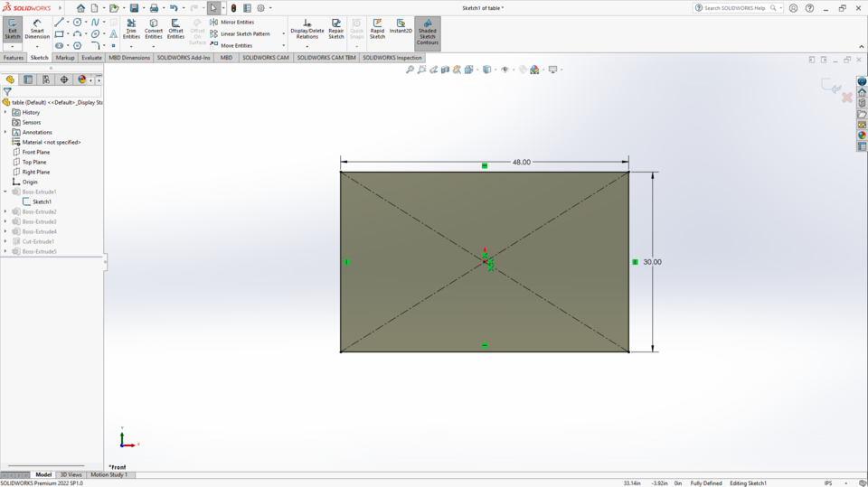This screenshot has height=487, width=868.
Task: Activate the Rapid Sketch tool
Action: pos(377,28)
